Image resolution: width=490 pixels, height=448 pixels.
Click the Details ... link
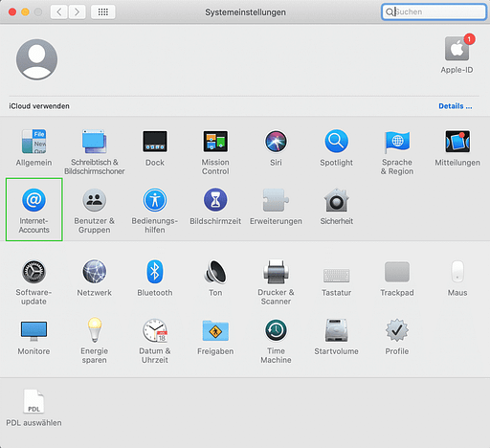[x=456, y=106]
